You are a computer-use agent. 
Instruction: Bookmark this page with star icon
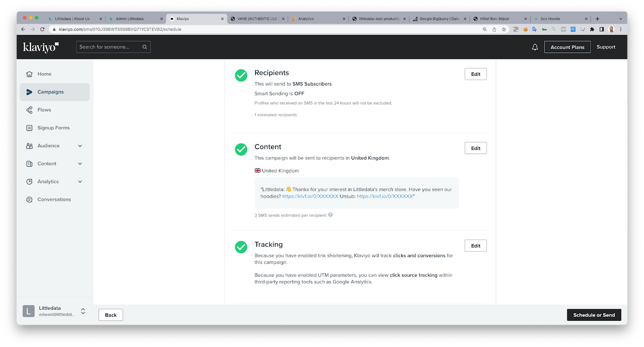click(x=504, y=29)
